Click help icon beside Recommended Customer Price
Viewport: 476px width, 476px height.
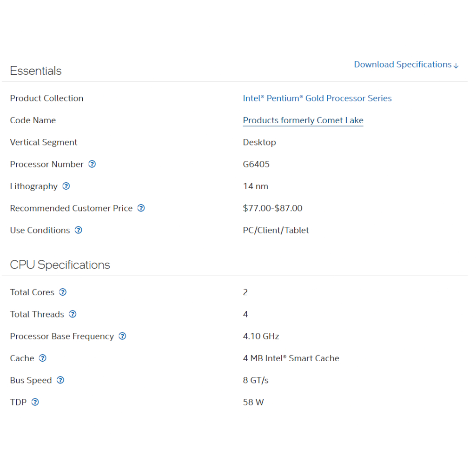click(x=141, y=208)
